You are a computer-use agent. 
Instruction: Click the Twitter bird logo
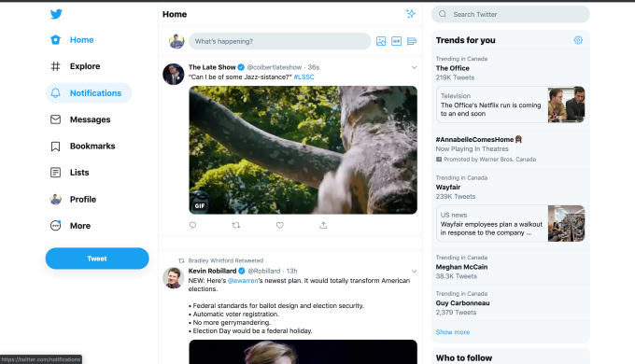56,14
